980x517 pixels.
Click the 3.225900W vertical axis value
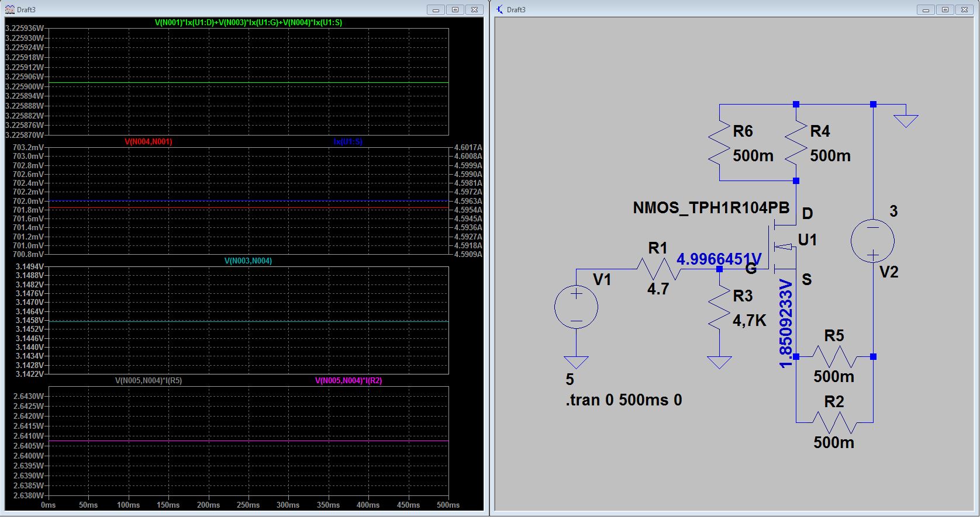pos(24,86)
